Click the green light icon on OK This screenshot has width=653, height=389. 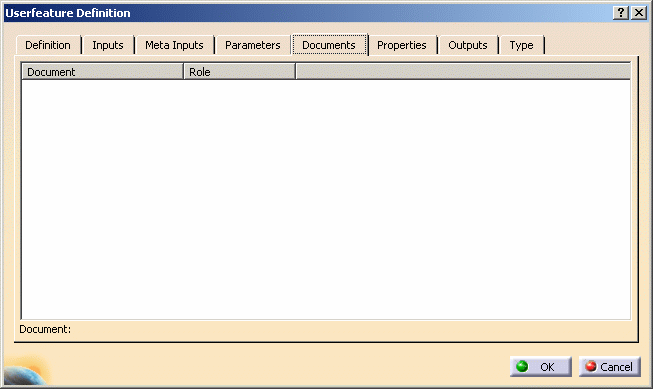(x=522, y=367)
